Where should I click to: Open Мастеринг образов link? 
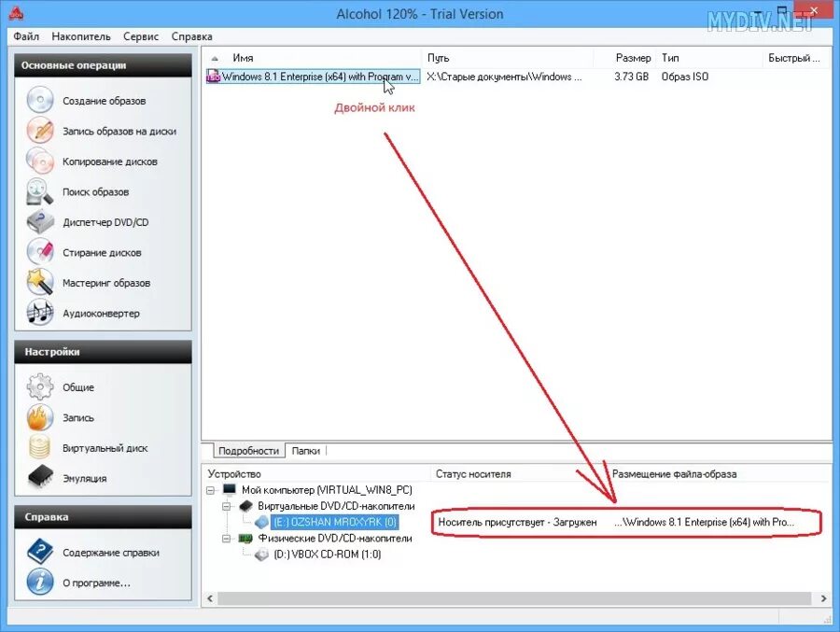click(106, 283)
